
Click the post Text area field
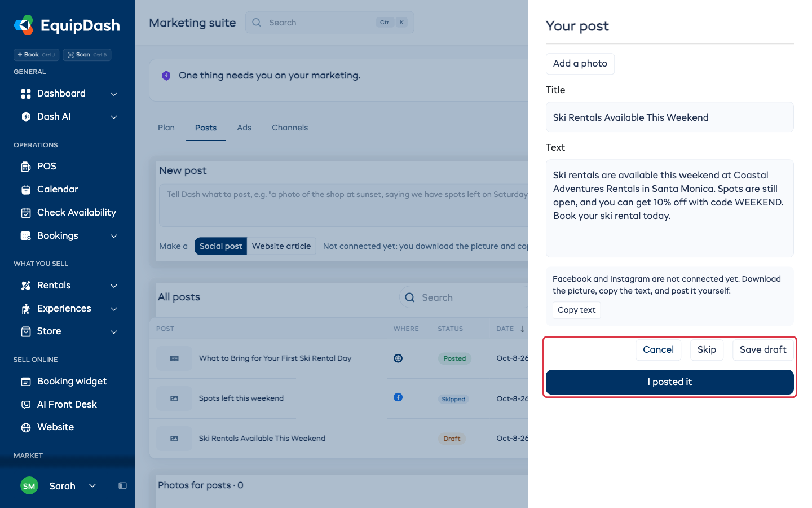[670, 208]
